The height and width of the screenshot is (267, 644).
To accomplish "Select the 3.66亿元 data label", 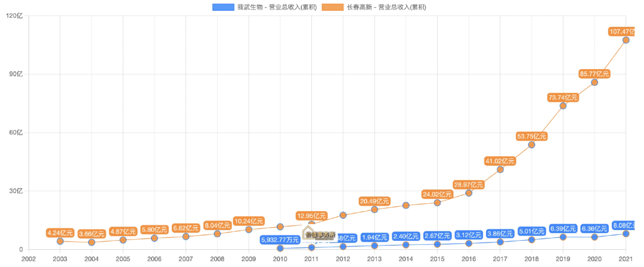I will (91, 234).
